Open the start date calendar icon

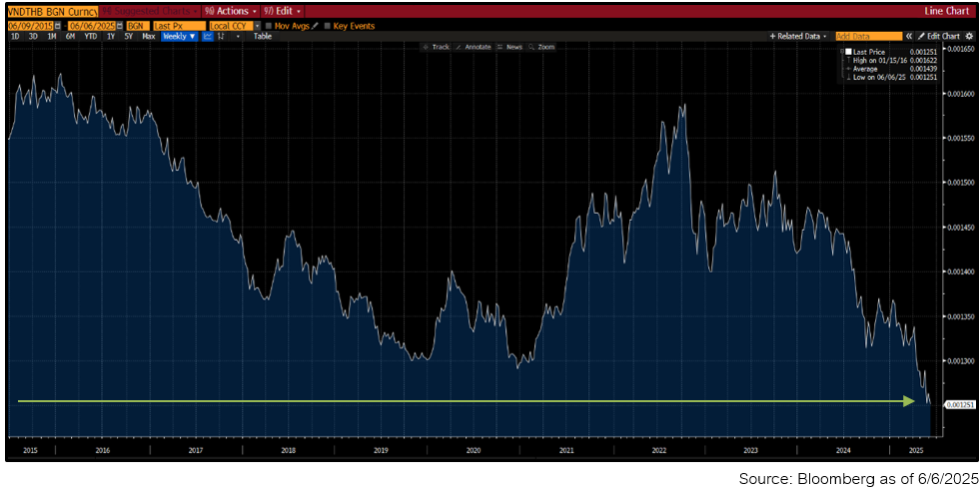click(57, 25)
